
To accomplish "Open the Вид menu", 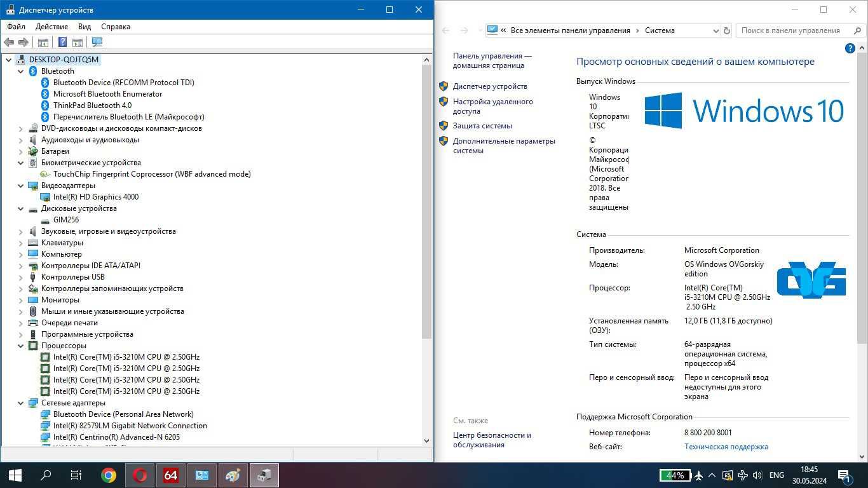I will [x=85, y=27].
